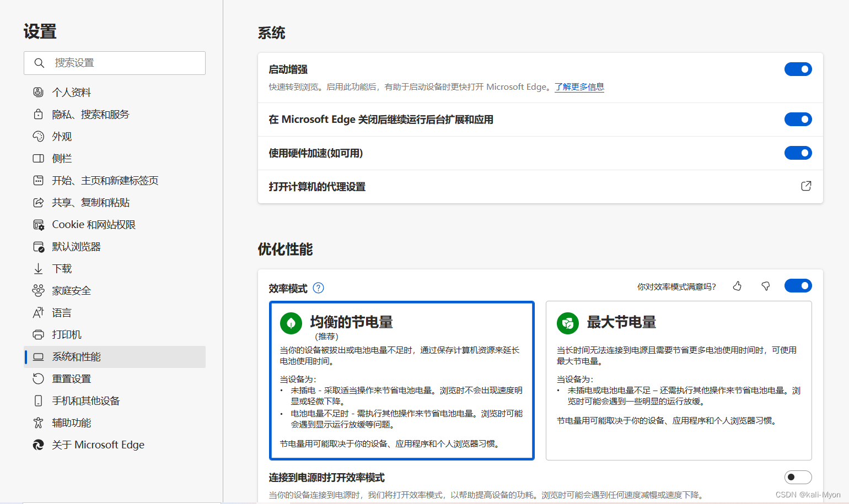Screen dimensions: 849x504
Task: Open 语言 settings
Action: tap(115, 312)
